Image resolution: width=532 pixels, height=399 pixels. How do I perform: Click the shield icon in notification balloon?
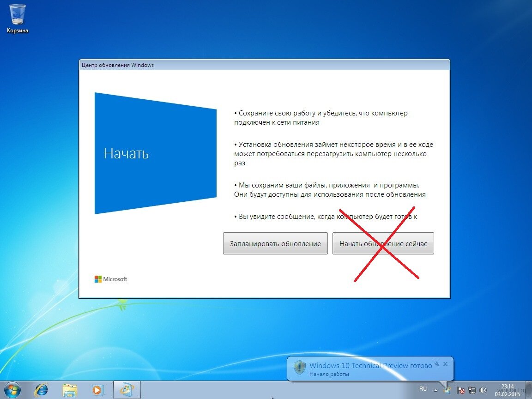coord(300,368)
